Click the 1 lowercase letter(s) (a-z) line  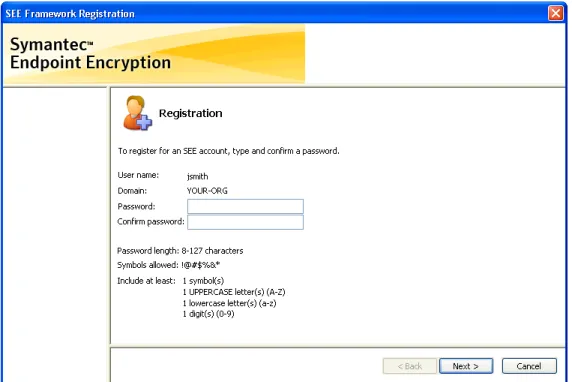[229, 304]
